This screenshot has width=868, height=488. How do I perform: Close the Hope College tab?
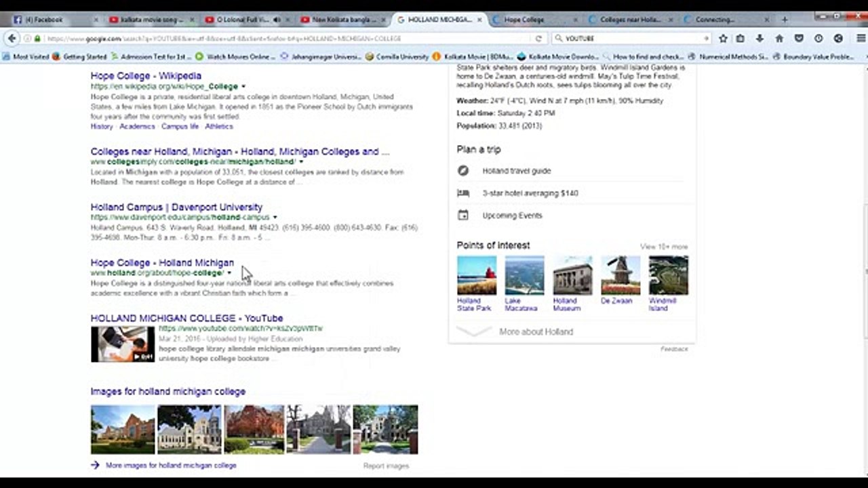[x=576, y=20]
